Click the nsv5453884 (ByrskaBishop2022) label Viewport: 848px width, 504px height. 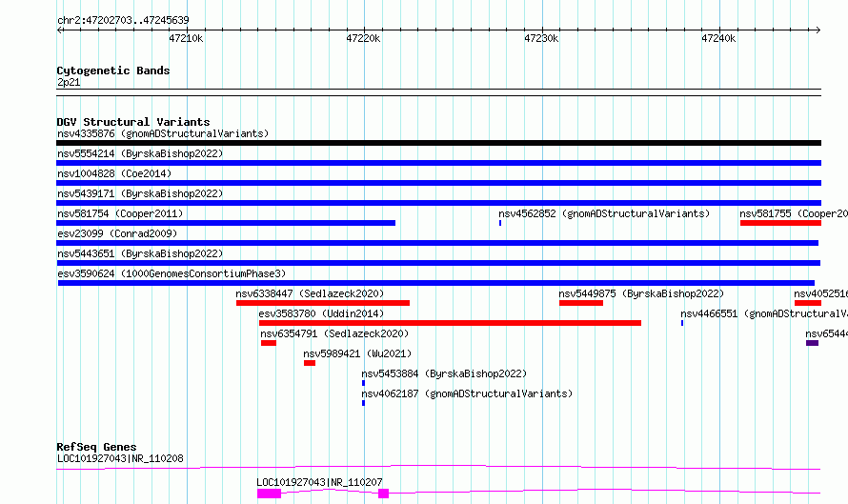pos(444,373)
